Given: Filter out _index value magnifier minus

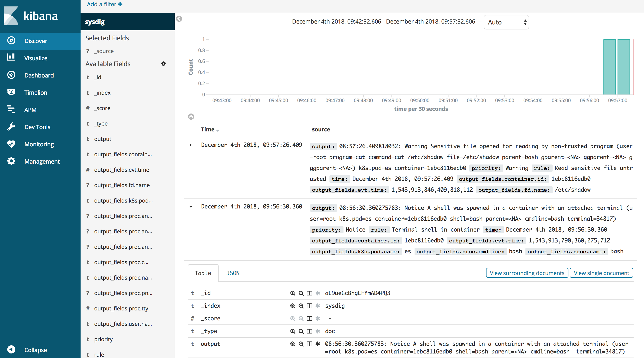Looking at the screenshot, I should 301,306.
